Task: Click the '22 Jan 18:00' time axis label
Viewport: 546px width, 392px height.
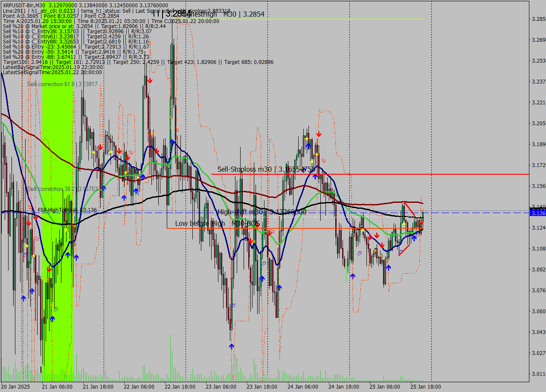Action: coord(180,387)
